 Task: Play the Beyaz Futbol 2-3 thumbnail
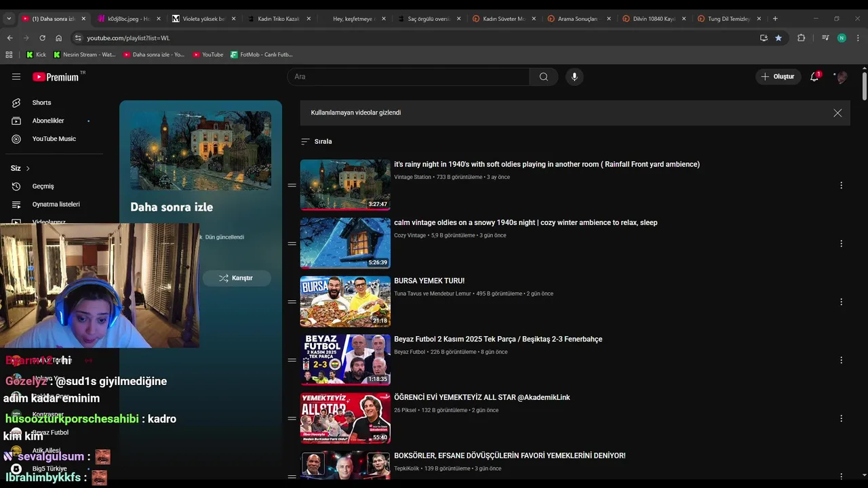point(345,360)
